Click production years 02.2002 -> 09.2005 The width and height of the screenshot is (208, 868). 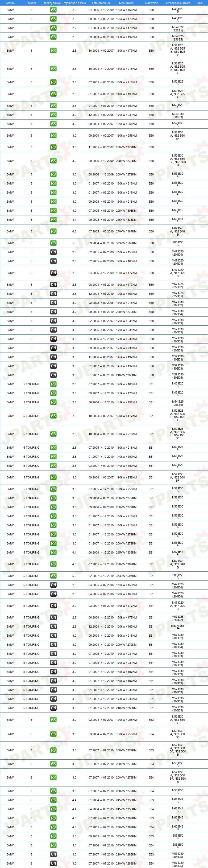click(x=101, y=302)
